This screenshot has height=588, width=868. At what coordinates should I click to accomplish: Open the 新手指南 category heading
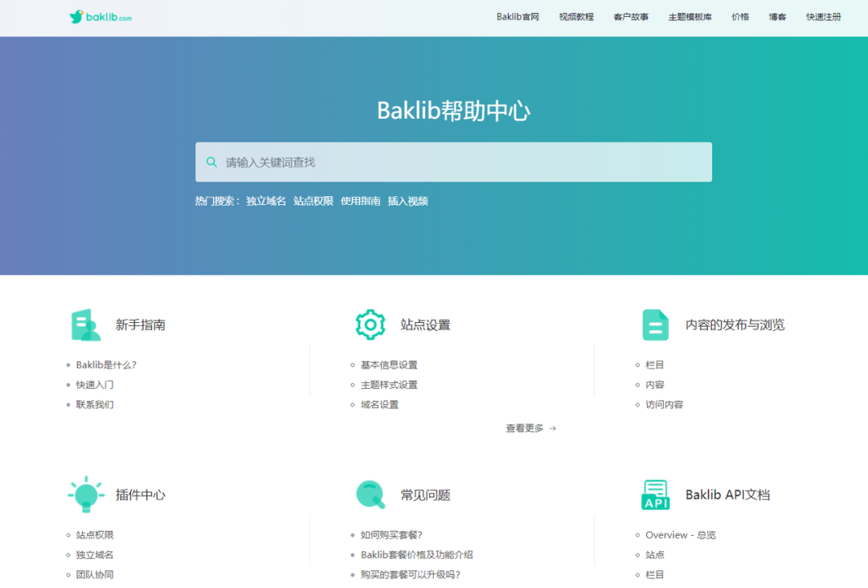(140, 325)
